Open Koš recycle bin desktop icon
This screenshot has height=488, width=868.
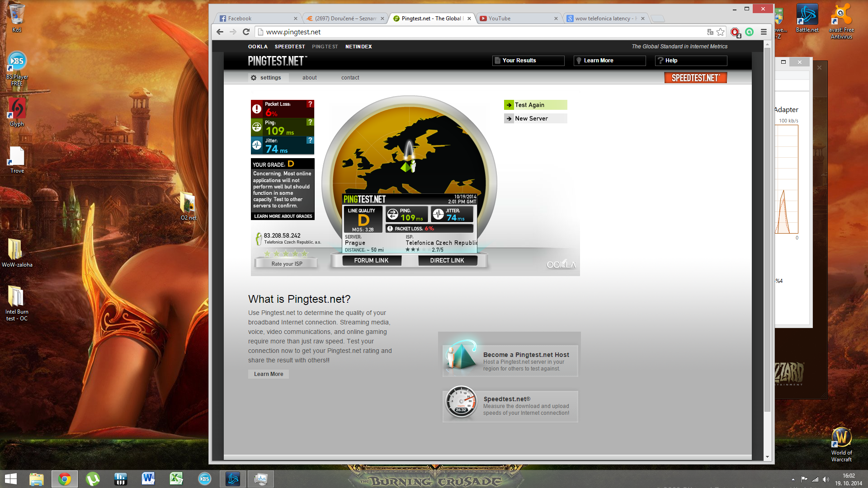pyautogui.click(x=17, y=18)
